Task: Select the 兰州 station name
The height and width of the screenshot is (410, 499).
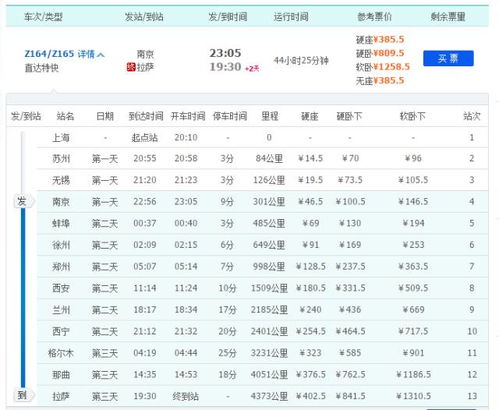Action: click(x=61, y=310)
